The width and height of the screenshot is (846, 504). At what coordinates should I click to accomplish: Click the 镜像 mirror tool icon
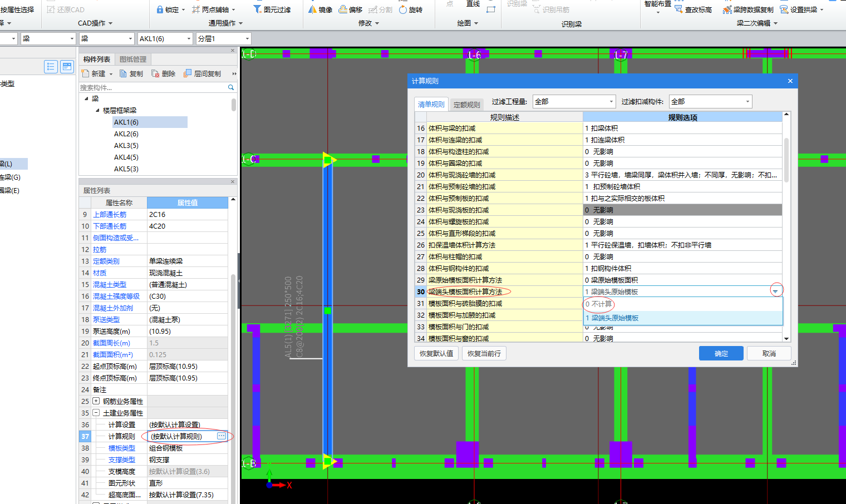pos(313,9)
